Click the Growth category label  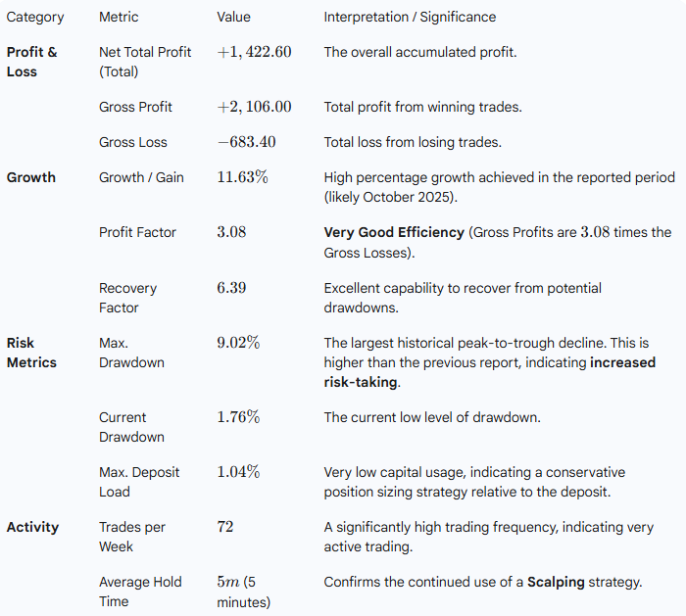(31, 177)
